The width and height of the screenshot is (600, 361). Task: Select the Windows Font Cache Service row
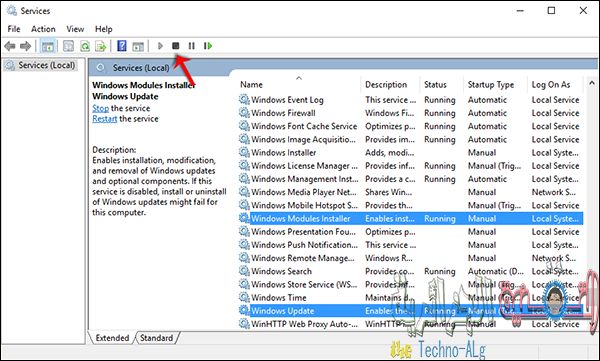[411, 126]
